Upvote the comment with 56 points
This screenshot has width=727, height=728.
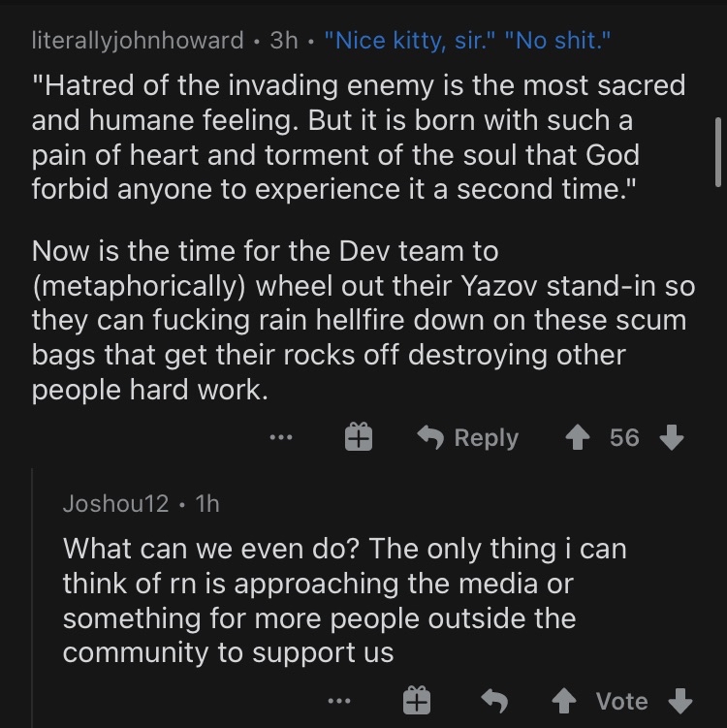click(x=578, y=437)
